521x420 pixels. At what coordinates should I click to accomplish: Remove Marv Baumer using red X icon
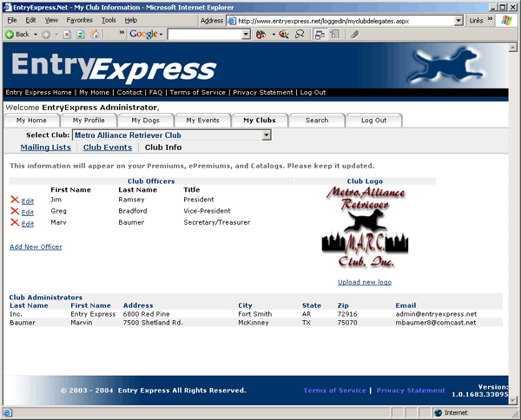14,223
